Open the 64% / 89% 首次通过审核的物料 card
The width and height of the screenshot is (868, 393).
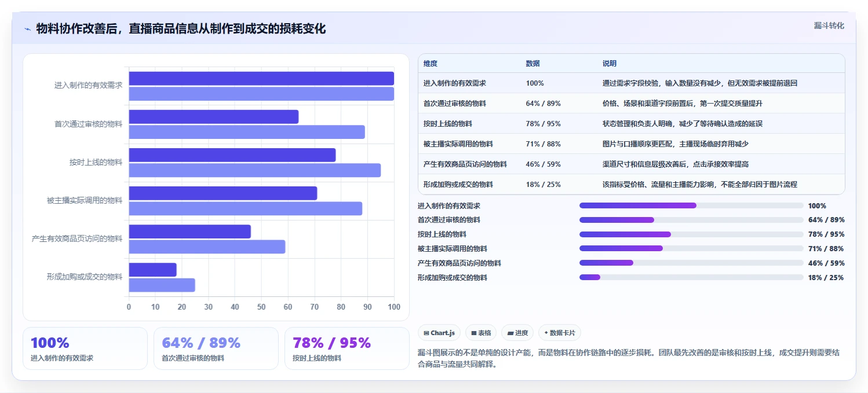216,348
